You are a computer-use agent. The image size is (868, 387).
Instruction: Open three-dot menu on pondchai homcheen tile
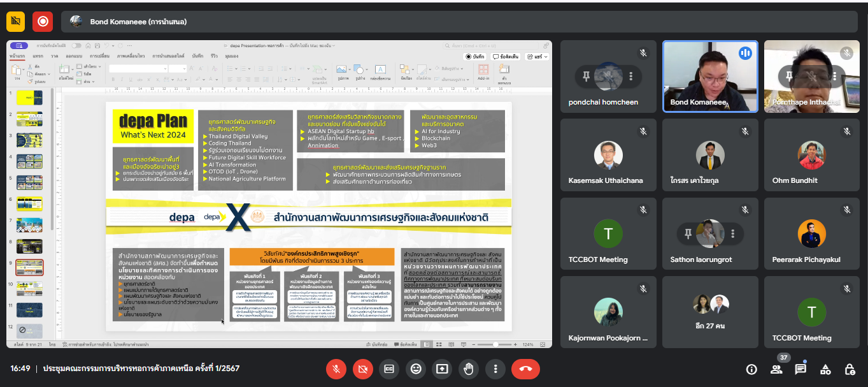630,77
